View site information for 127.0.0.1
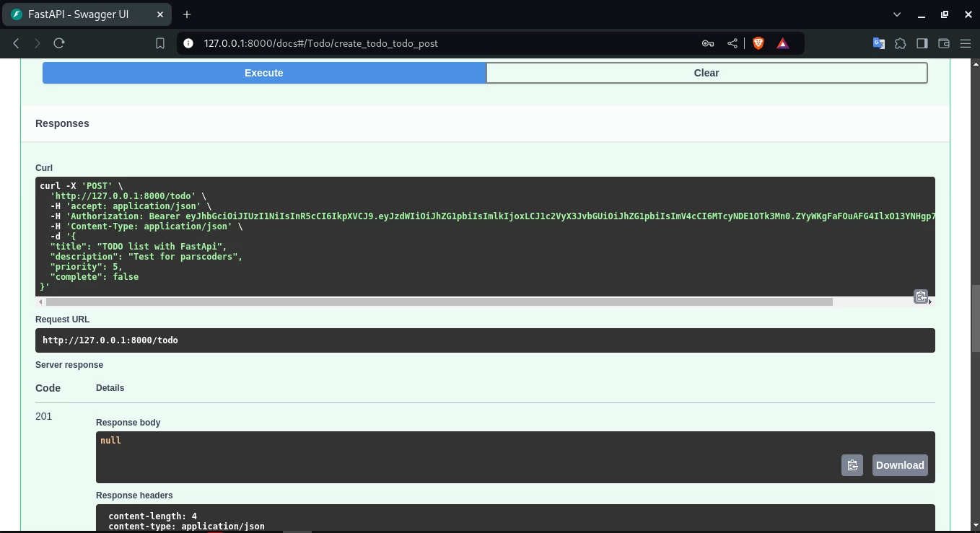This screenshot has width=980, height=533. pos(188,43)
